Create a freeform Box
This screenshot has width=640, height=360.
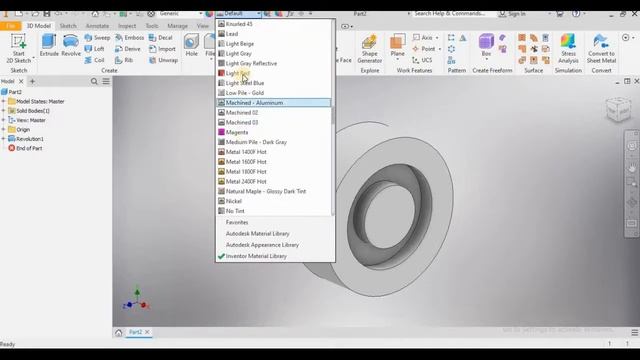[486, 46]
